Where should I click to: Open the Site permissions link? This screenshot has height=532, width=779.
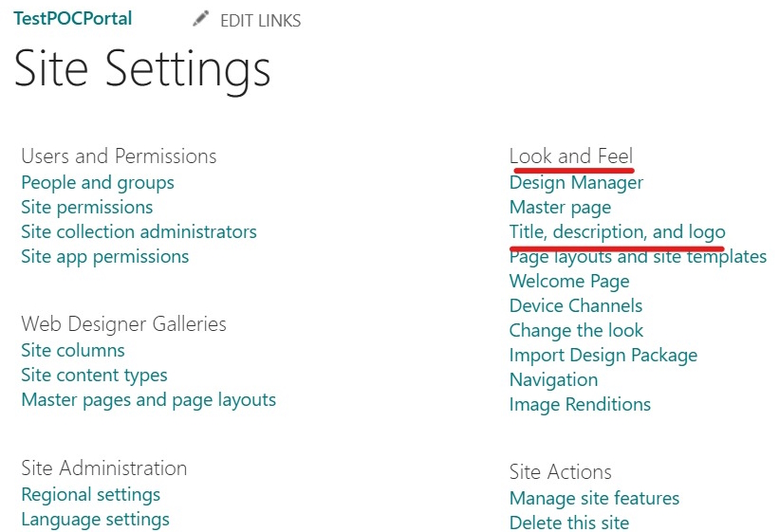pos(86,207)
